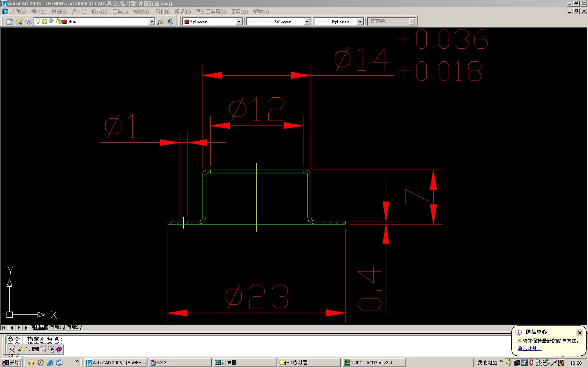
Task: Open the IME soft keyboard icon
Action: click(36, 349)
